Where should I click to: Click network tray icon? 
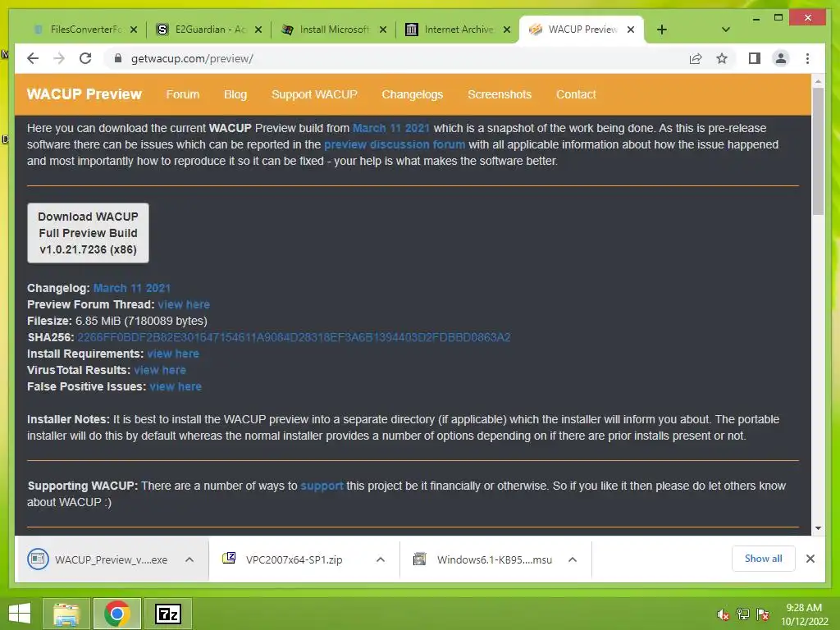(x=743, y=614)
